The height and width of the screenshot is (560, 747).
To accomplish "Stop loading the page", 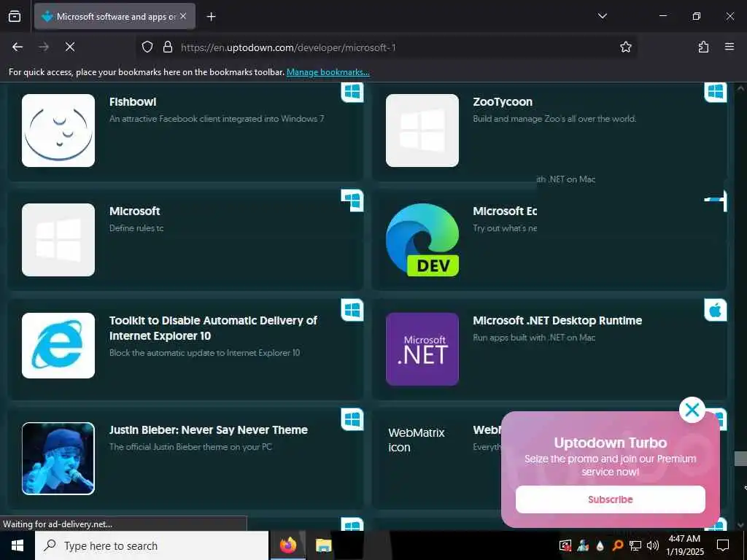I will 70,47.
